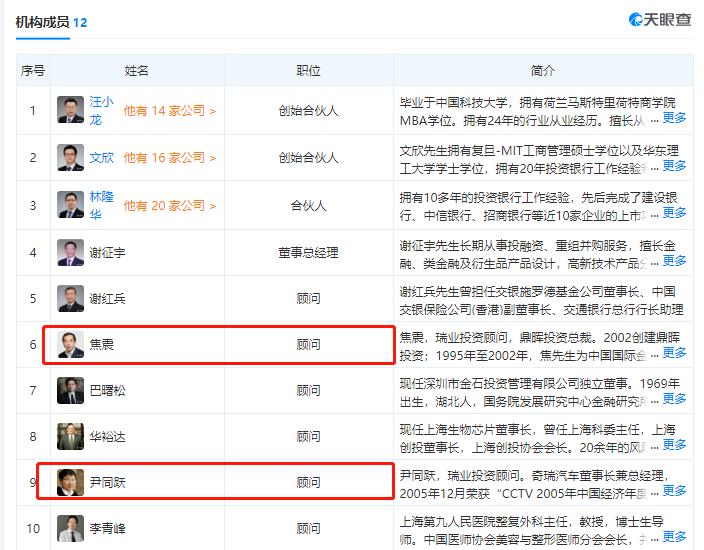This screenshot has width=704, height=550.
Task: Expand 更多 for 文欣's bio
Action: 674,166
